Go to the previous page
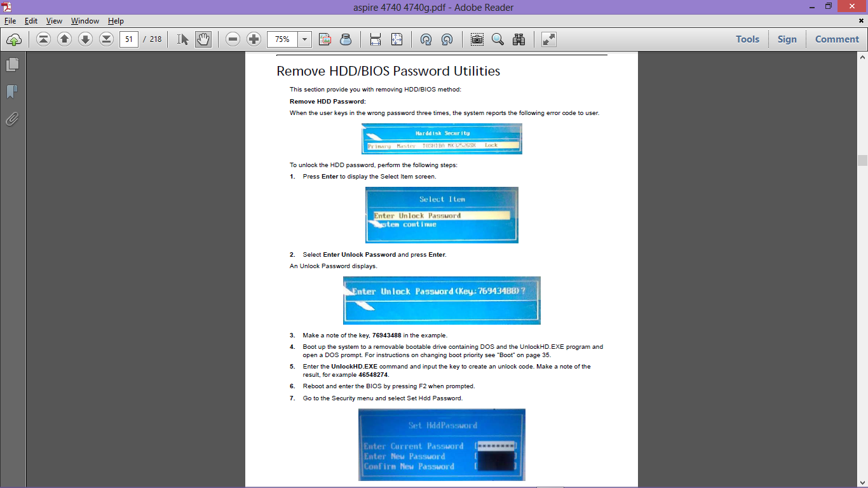Screen dimensions: 868x488 tap(64, 39)
